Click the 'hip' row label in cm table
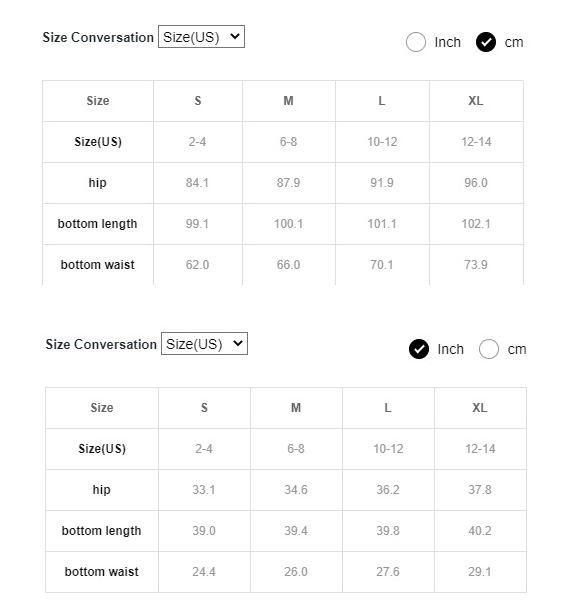 97,183
